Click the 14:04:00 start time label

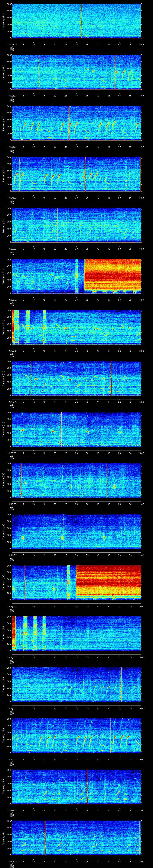pos(12,197)
